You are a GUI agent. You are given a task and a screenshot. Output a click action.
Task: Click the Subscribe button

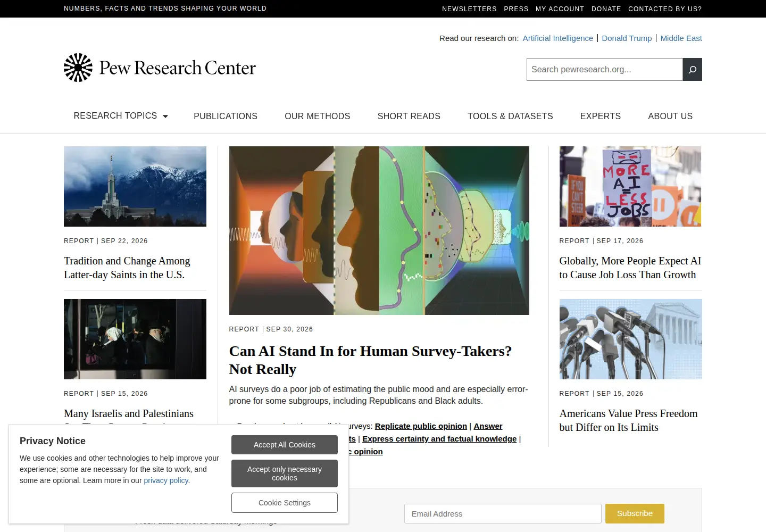coord(635,513)
